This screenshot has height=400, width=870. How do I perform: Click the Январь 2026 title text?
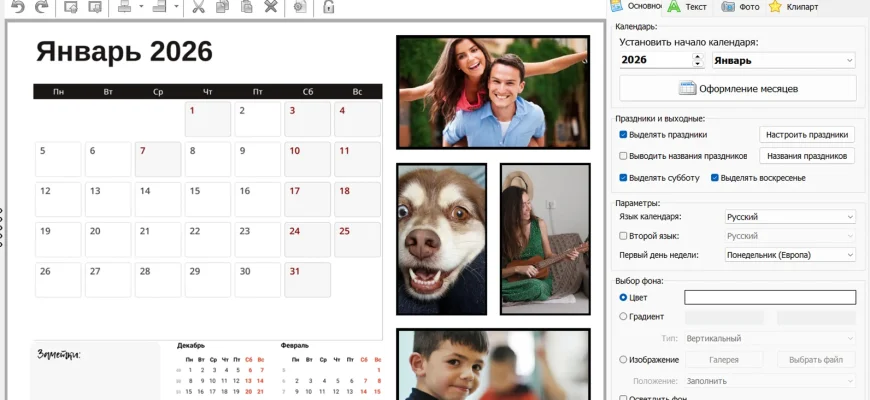pos(124,52)
